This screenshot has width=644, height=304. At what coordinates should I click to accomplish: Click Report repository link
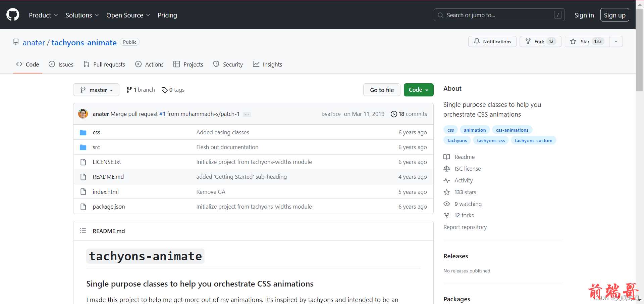465,227
